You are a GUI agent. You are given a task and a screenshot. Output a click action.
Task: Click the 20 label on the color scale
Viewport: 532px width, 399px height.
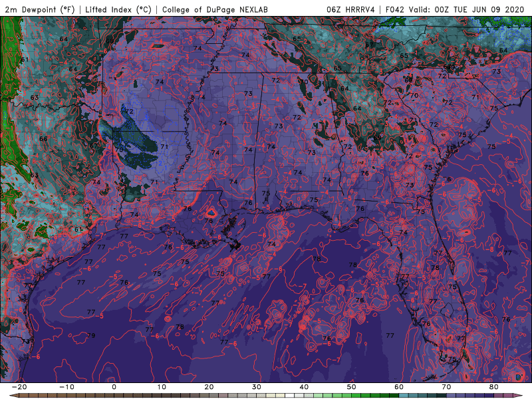point(209,387)
